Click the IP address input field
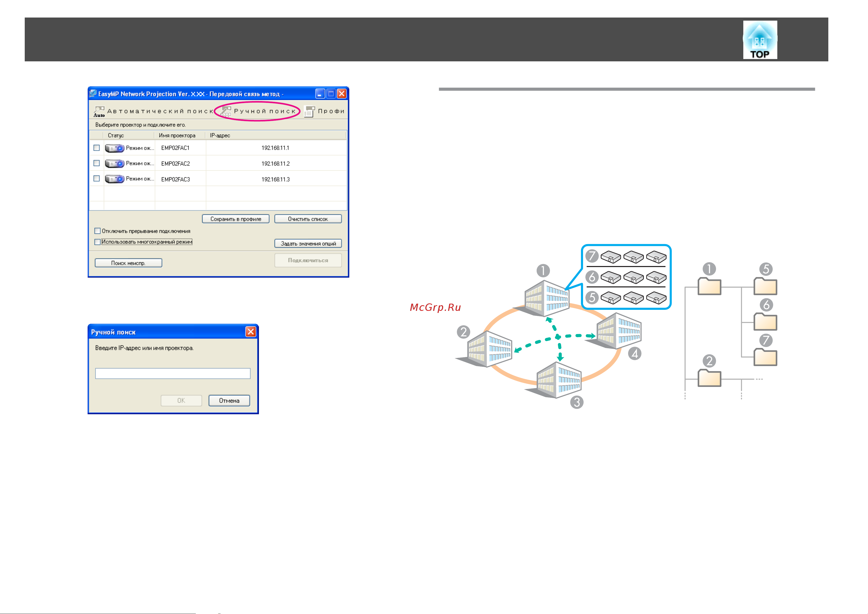 point(173,374)
